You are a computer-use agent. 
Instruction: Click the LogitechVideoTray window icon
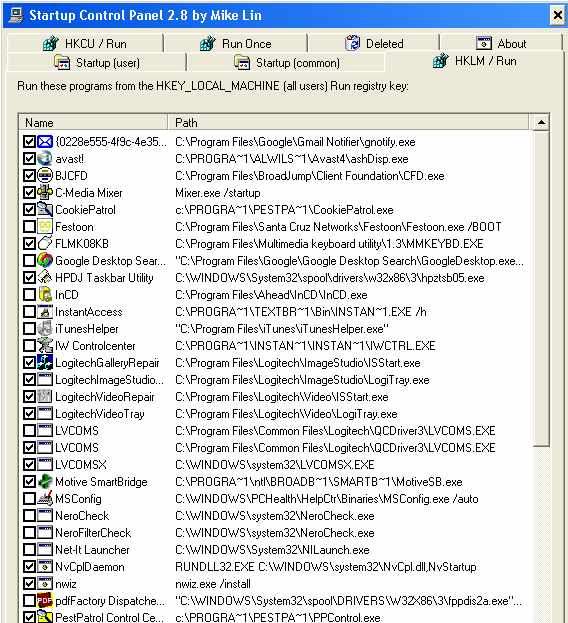tap(45, 414)
